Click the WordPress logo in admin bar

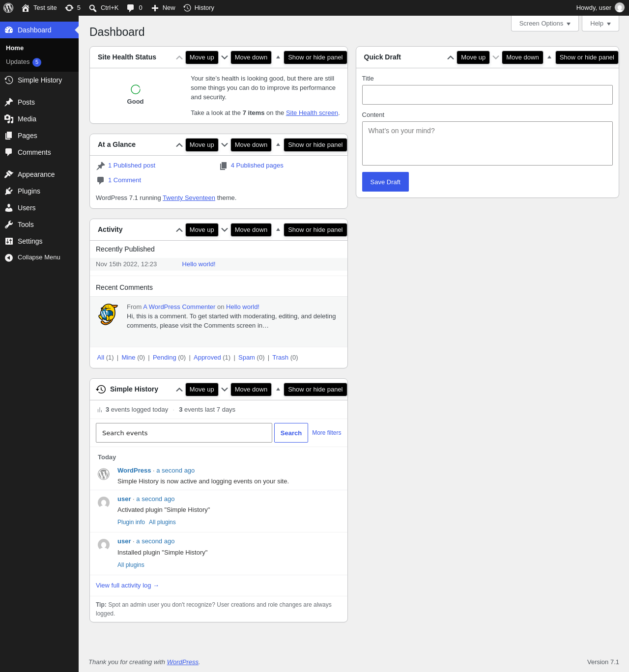click(x=8, y=8)
